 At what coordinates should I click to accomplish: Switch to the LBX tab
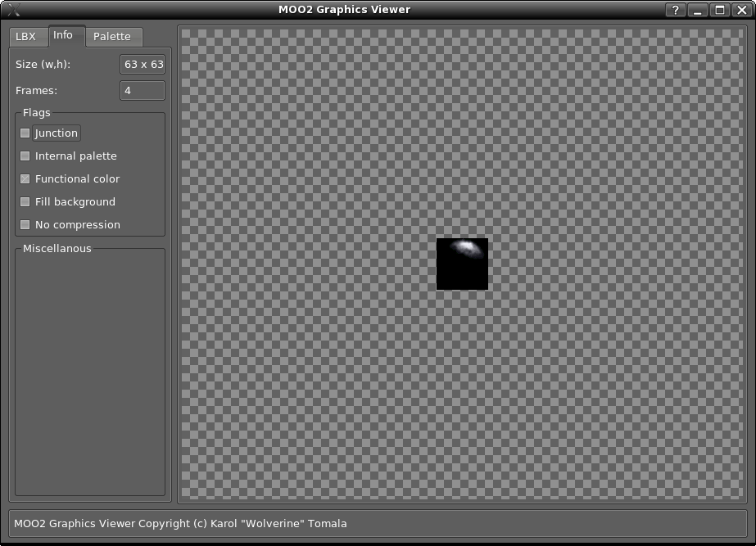pyautogui.click(x=29, y=37)
